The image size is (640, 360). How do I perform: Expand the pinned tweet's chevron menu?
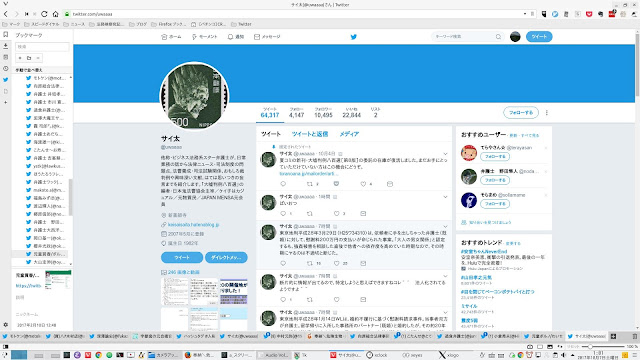pyautogui.click(x=445, y=154)
